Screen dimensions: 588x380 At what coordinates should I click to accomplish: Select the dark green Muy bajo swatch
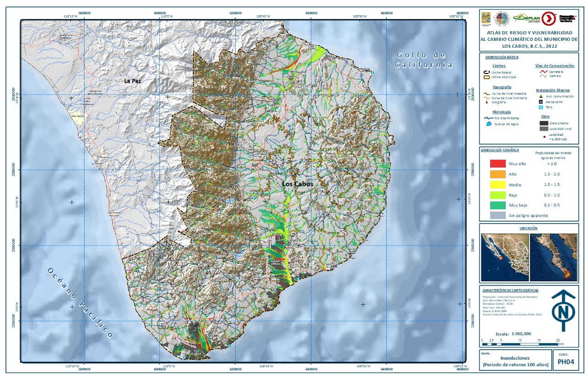pos(497,205)
